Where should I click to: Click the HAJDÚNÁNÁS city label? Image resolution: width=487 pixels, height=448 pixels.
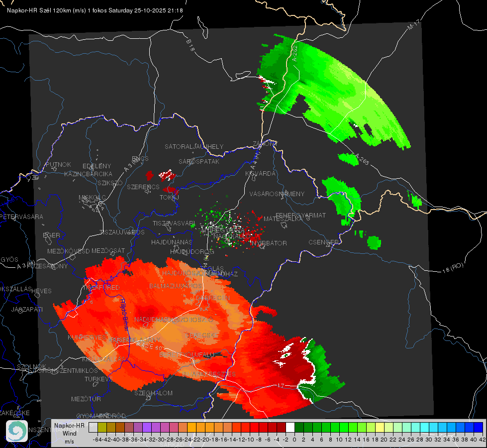click(x=172, y=242)
